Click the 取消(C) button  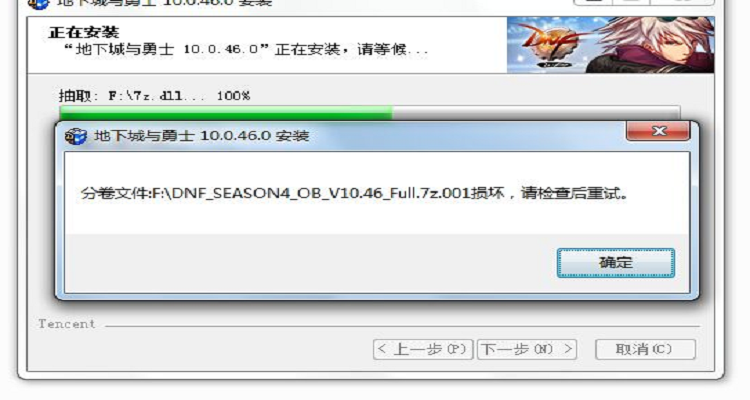(x=645, y=349)
